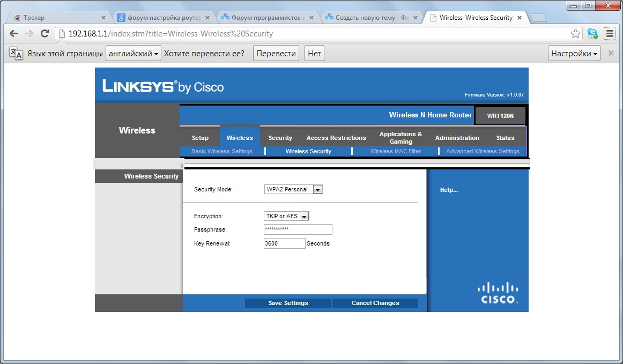The width and height of the screenshot is (623, 364).
Task: Close the форум настройка роутер tab
Action: tap(207, 18)
